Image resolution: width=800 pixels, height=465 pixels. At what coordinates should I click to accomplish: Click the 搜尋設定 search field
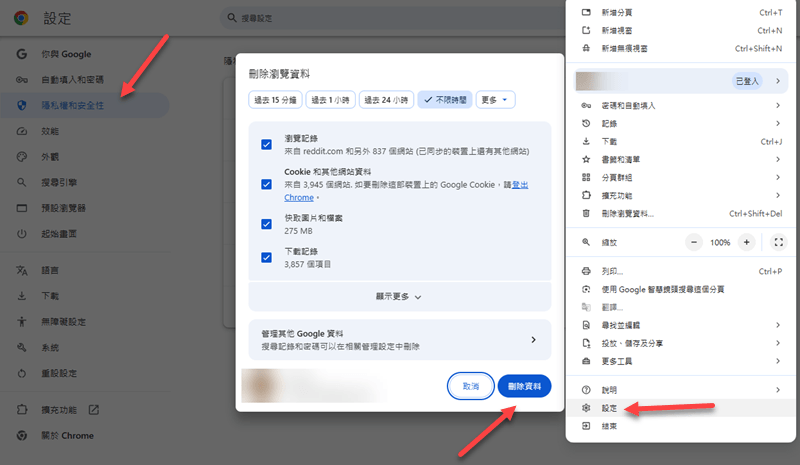393,18
